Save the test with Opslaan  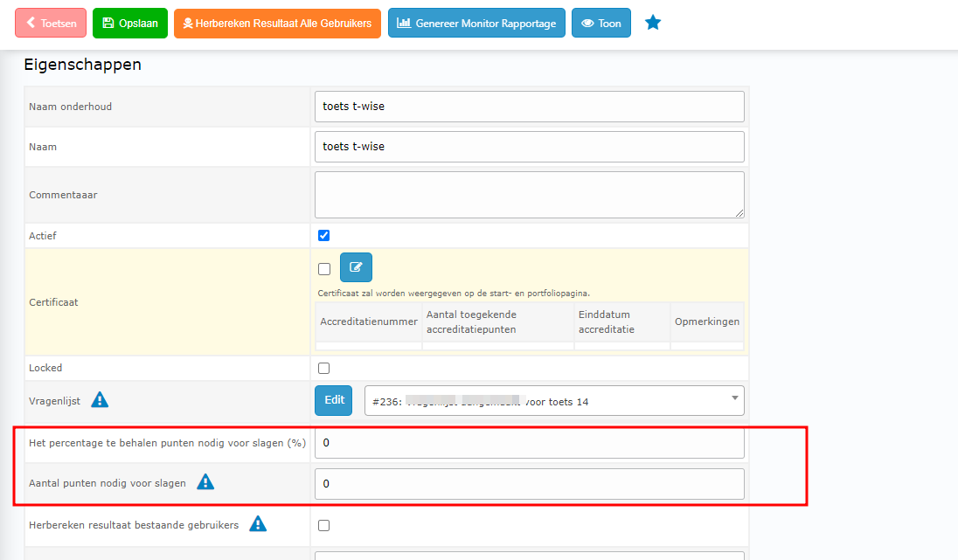[130, 23]
